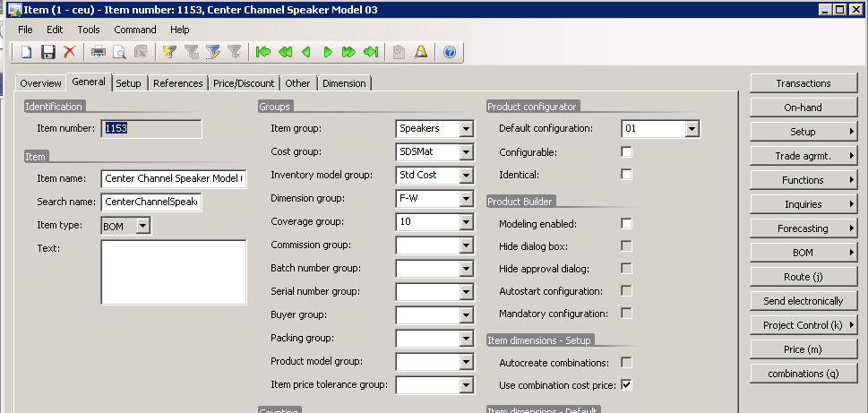The width and height of the screenshot is (868, 413).
Task: Click inside the Text multiline box
Action: click(x=173, y=271)
